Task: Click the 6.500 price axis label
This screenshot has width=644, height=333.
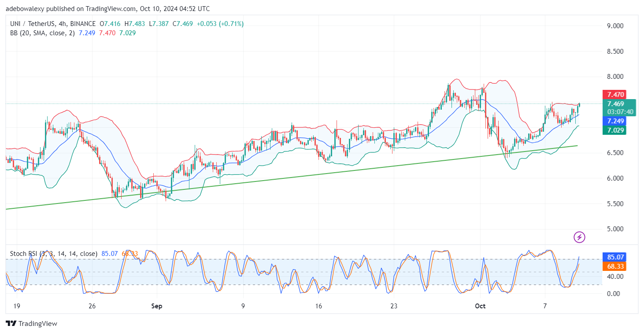Action: [x=614, y=153]
